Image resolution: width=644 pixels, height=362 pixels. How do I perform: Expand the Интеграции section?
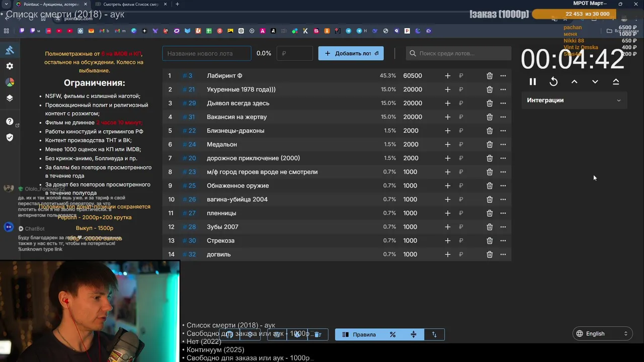574,100
